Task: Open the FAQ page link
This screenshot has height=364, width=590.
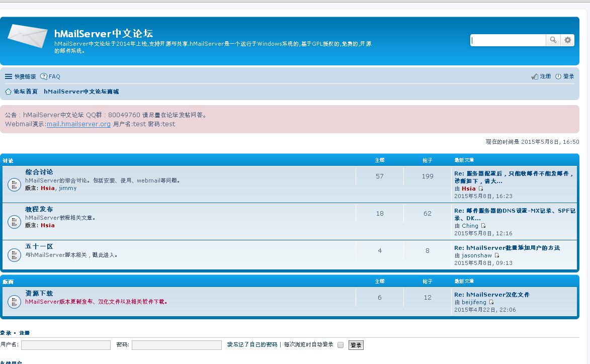Action: tap(54, 76)
